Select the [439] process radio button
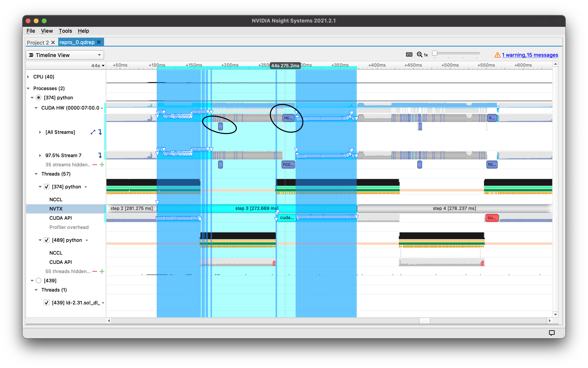Viewport: 588px width, 368px height. click(39, 281)
